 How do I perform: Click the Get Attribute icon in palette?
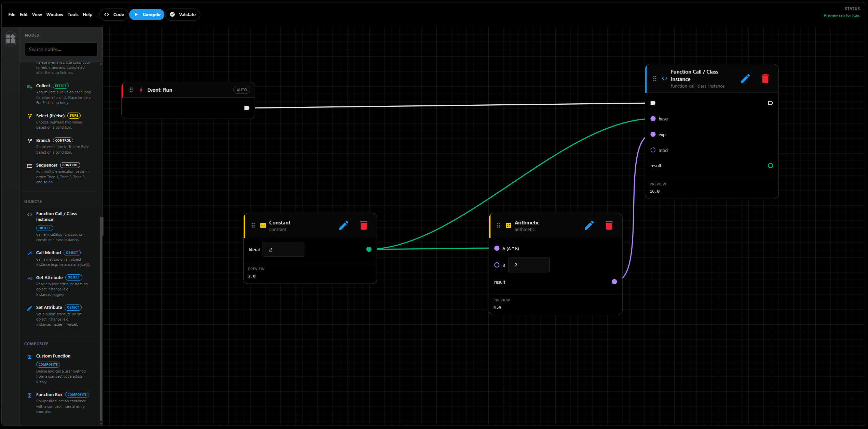point(30,278)
